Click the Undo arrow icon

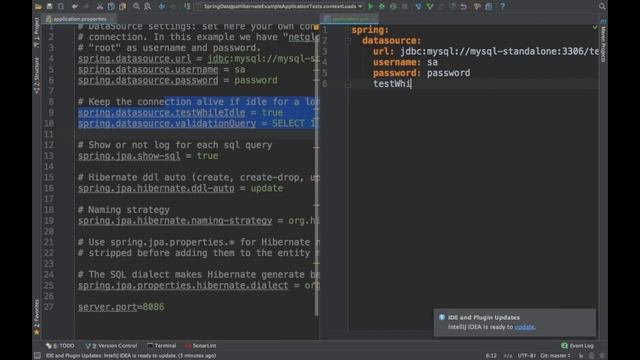point(75,7)
